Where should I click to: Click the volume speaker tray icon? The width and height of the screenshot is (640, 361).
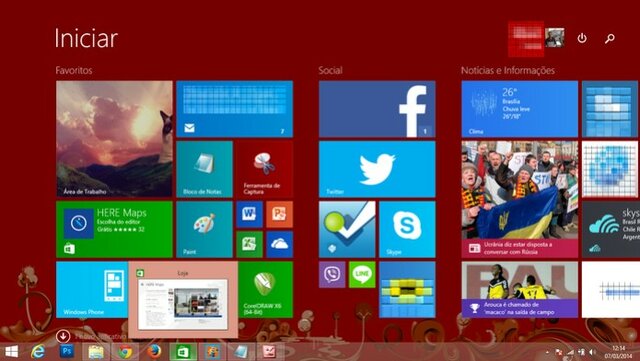592,352
